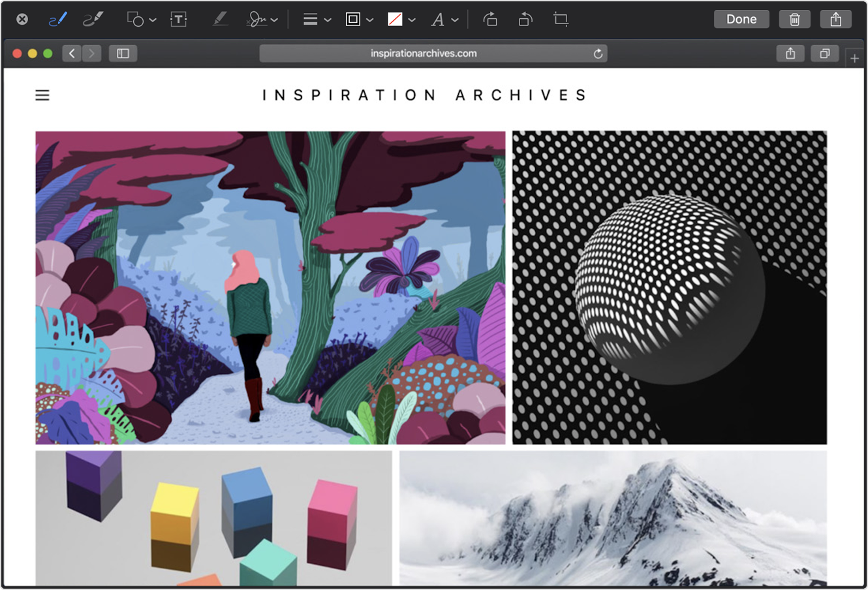Open the website hamburger menu
Viewport: 868px width, 590px height.
click(42, 95)
